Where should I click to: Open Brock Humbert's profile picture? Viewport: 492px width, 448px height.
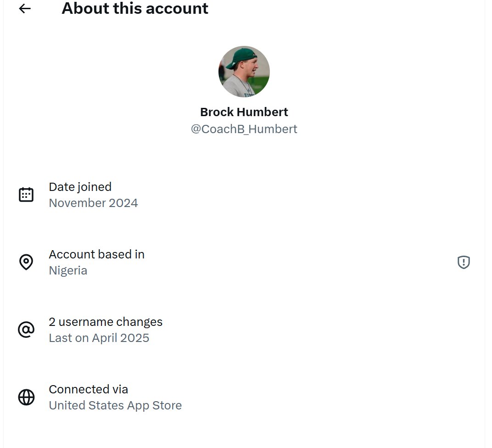coord(244,72)
